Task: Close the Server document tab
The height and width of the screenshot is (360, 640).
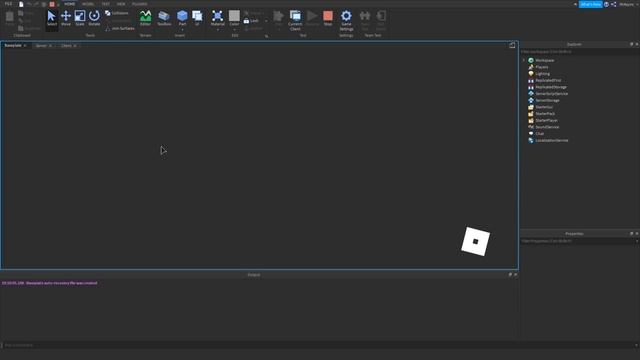Action: coord(51,46)
